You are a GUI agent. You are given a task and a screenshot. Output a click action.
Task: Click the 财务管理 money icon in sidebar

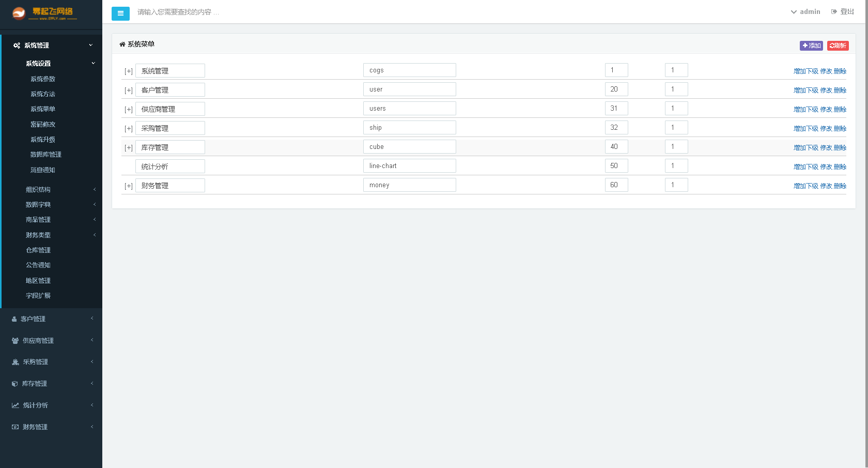15,427
